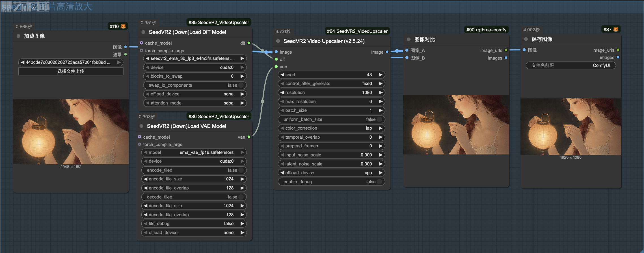
Task: Click the dit output port of DiT loader
Action: 249,43
